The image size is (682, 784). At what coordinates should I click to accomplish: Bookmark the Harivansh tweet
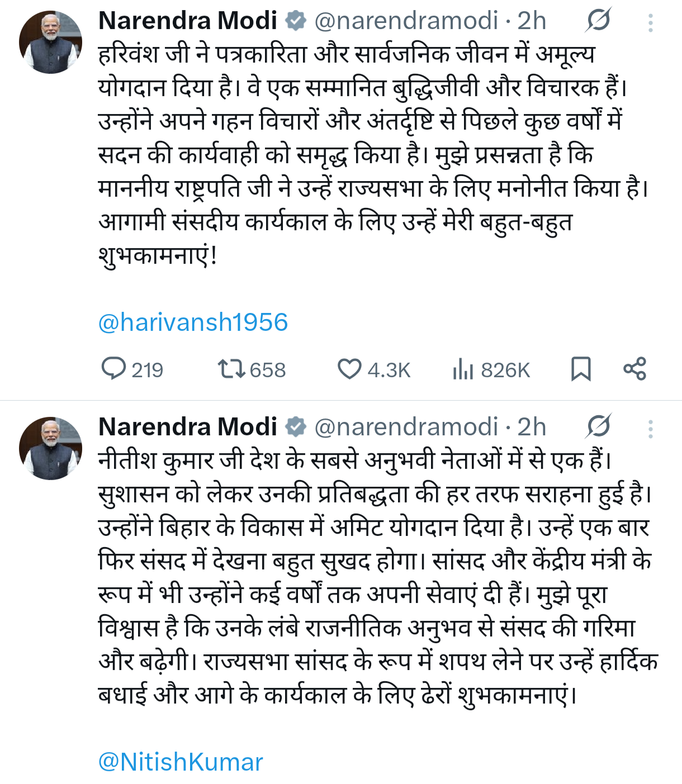581,369
